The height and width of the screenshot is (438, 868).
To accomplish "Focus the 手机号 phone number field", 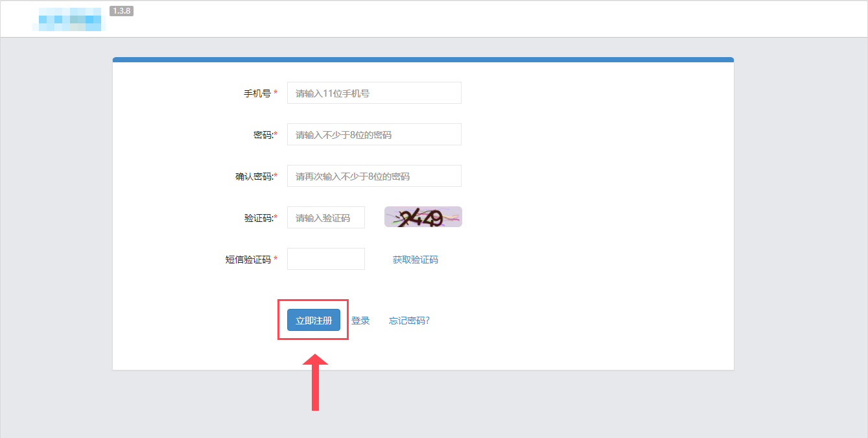I will [374, 93].
